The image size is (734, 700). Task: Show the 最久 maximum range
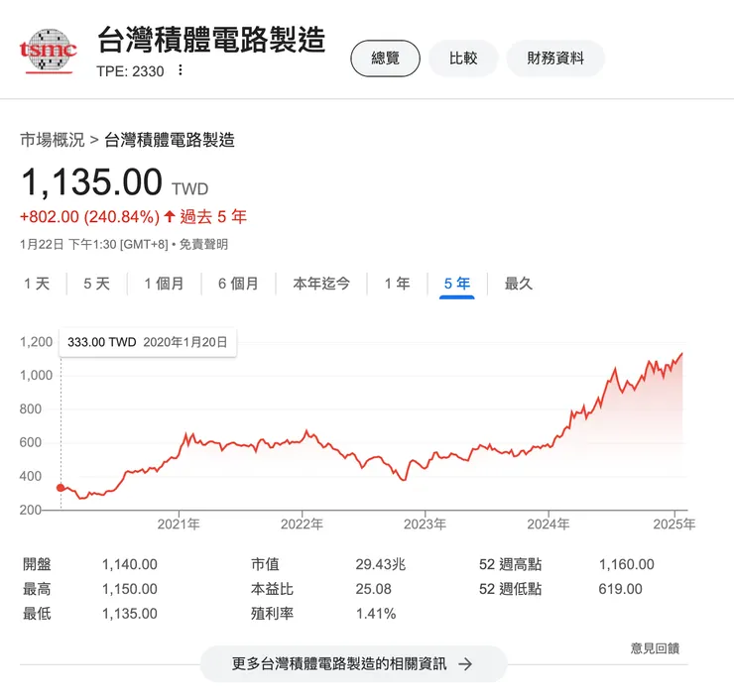coord(518,284)
